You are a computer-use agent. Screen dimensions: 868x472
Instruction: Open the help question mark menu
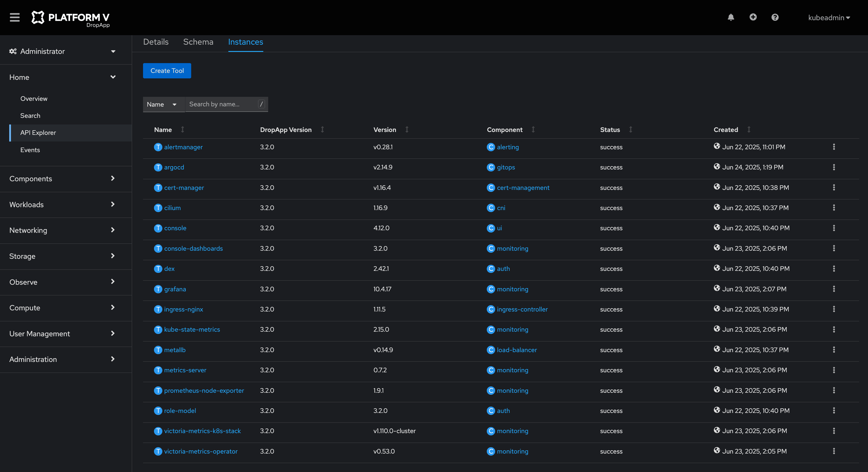[x=775, y=17]
